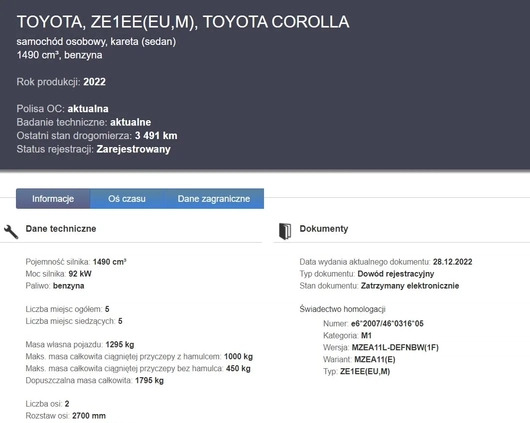Select vehicle curb mass 1295 kg
This screenshot has height=423, width=530.
(120, 345)
